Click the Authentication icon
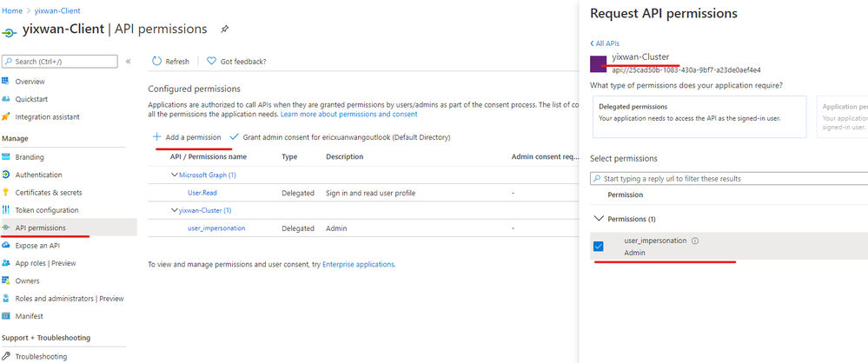 point(6,175)
